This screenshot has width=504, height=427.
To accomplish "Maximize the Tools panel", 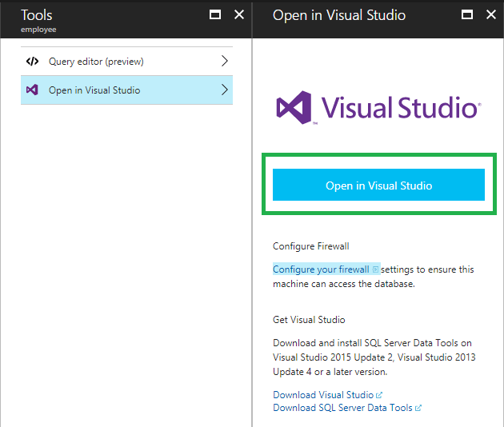I will click(x=214, y=15).
